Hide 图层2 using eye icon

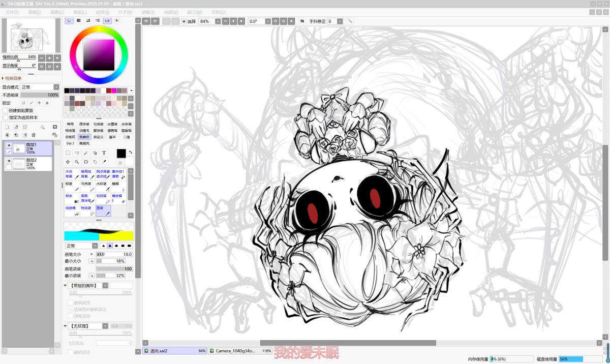pyautogui.click(x=9, y=161)
